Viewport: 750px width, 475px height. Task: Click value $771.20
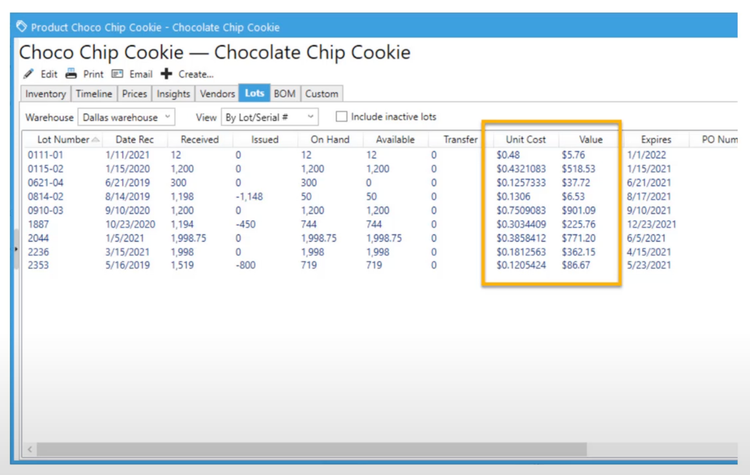pos(579,238)
